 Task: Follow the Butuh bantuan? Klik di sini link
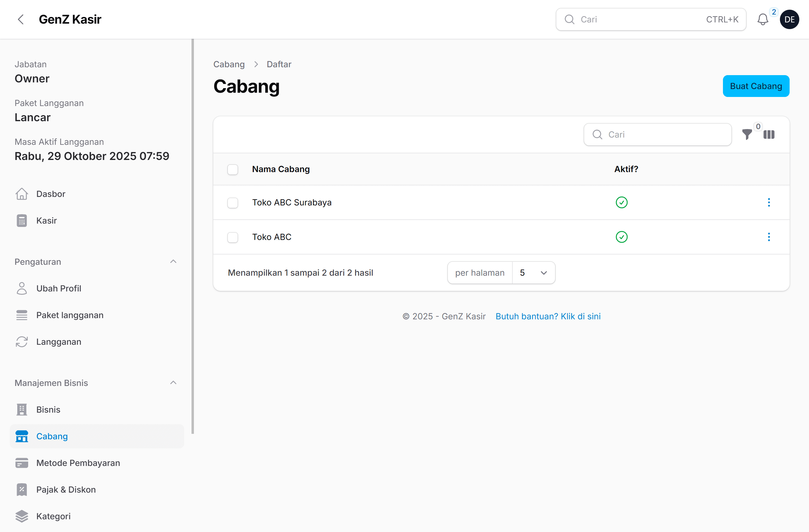tap(548, 316)
